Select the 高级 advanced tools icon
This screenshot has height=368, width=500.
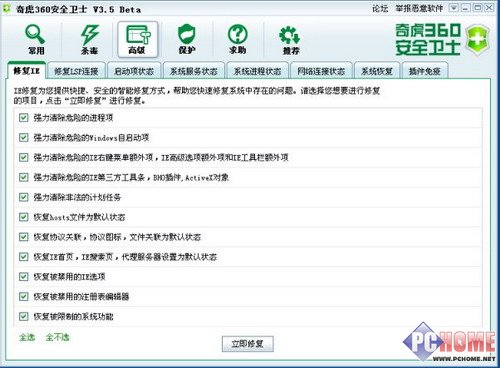tap(138, 39)
